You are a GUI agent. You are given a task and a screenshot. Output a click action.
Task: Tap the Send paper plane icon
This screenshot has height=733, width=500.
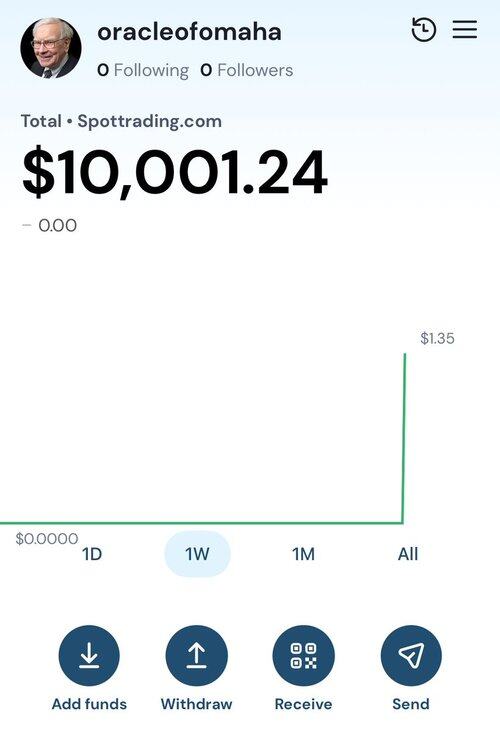[x=411, y=655]
